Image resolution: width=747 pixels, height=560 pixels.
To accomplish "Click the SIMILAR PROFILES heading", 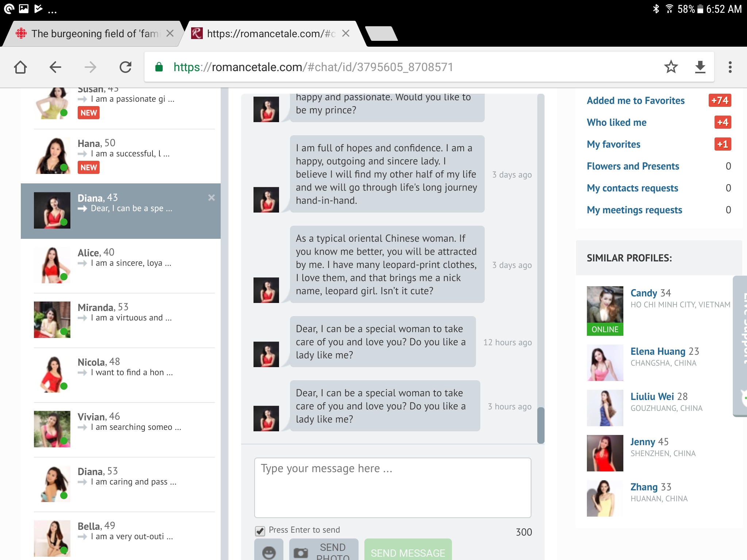I will [629, 258].
